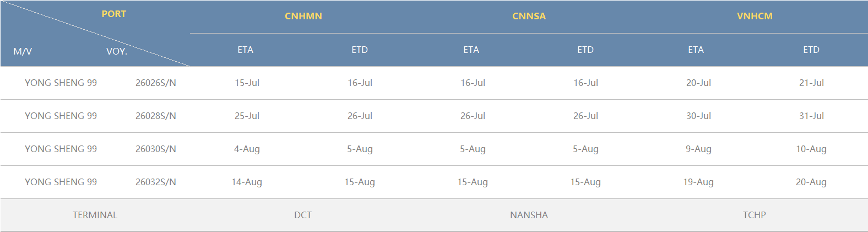Select the 31-Jul VNHCM ETD cell
This screenshot has height=232, width=868.
click(x=811, y=116)
